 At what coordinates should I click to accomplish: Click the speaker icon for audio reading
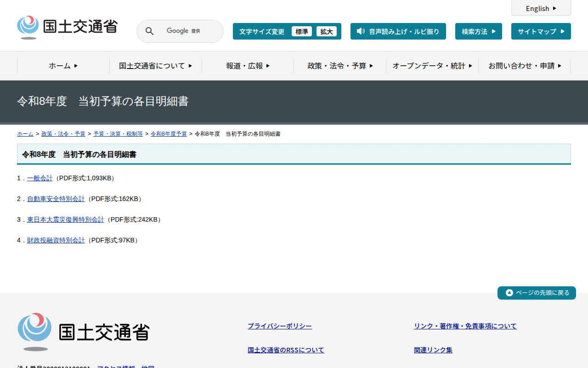pyautogui.click(x=361, y=31)
